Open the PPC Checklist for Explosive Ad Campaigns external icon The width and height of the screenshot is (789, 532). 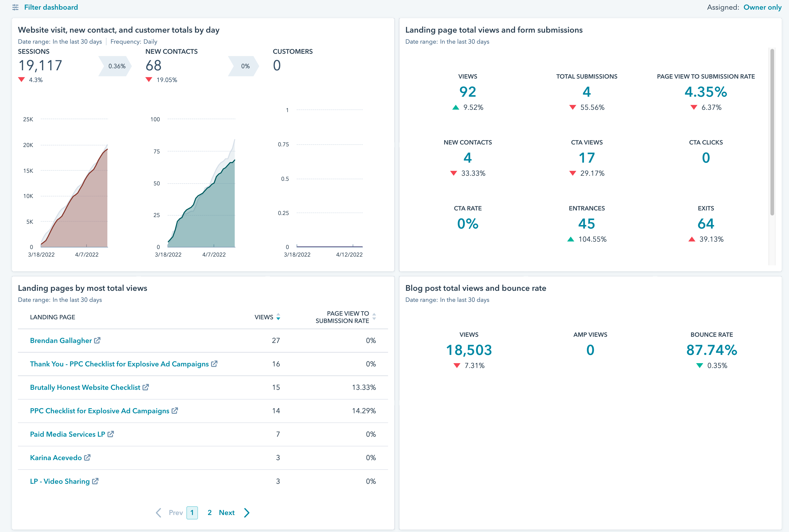tap(175, 411)
